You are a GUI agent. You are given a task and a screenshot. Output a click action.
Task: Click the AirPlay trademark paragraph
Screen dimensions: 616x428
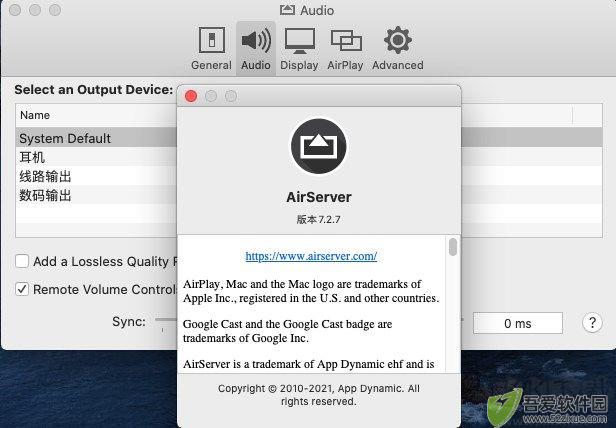coord(311,291)
